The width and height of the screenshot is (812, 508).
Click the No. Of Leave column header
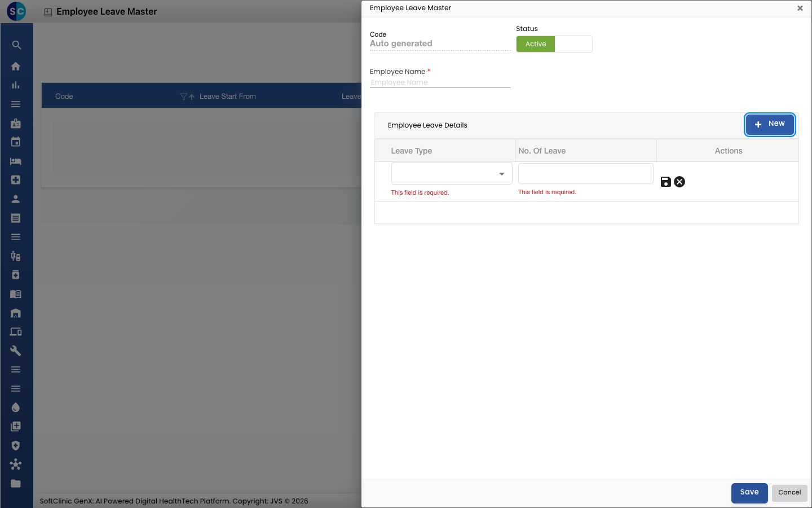(x=542, y=151)
